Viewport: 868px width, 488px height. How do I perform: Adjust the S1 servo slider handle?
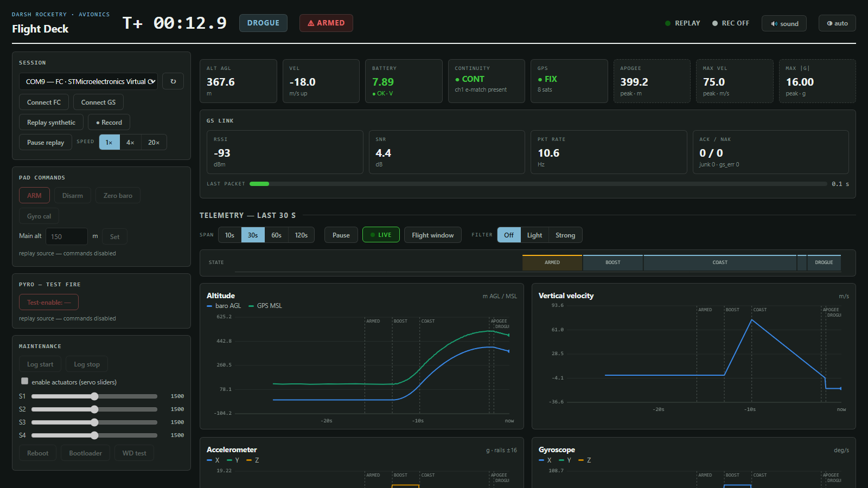94,396
